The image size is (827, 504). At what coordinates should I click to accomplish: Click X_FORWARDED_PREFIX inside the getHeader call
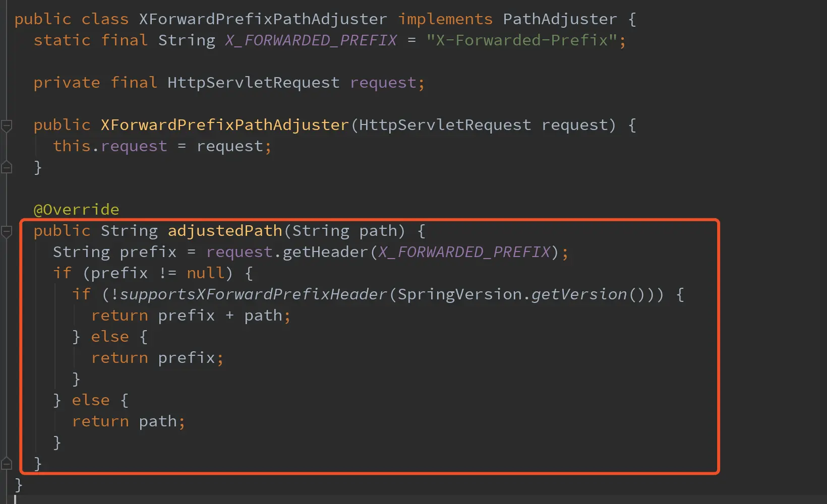click(x=464, y=252)
